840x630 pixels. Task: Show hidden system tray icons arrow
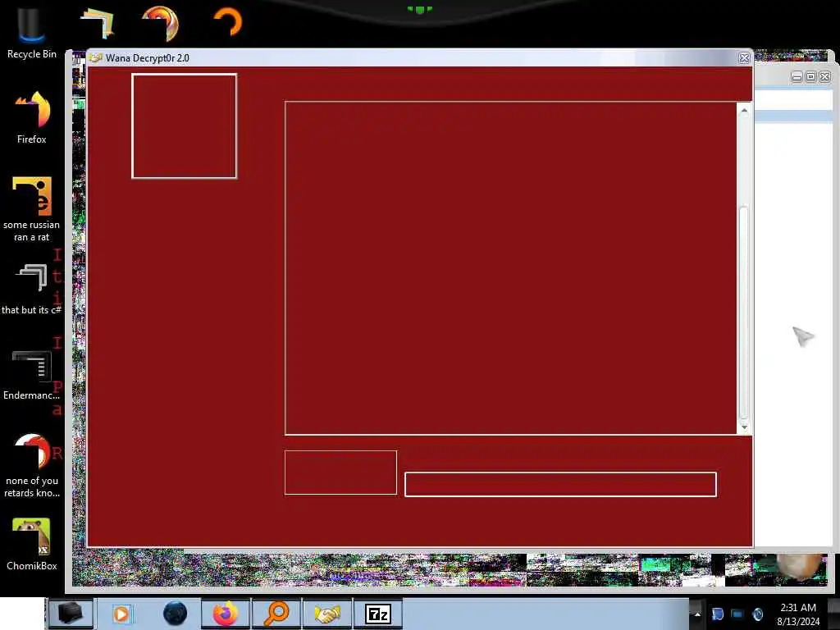pos(697,614)
